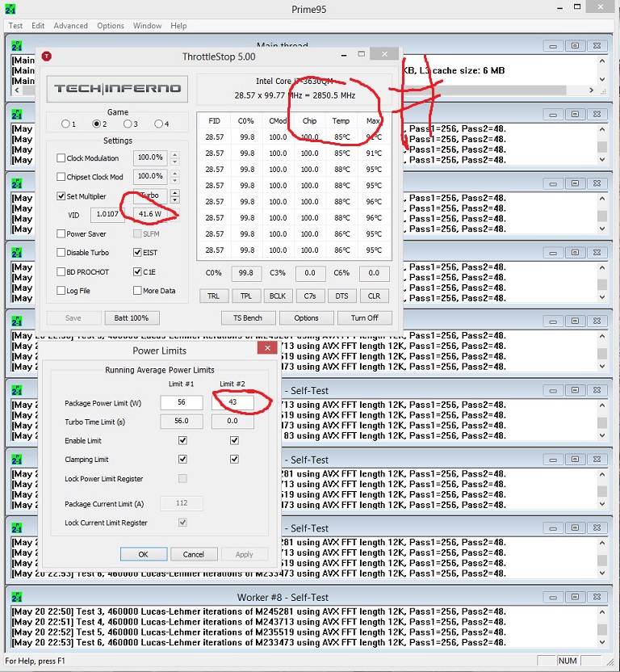Lower the Set Multiplier with down arrow

pyautogui.click(x=175, y=199)
